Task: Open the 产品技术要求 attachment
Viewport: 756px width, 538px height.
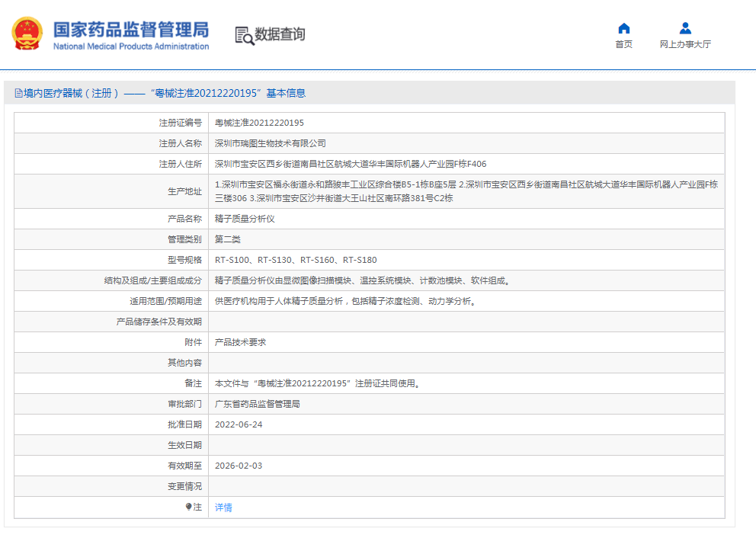Action: coord(240,341)
